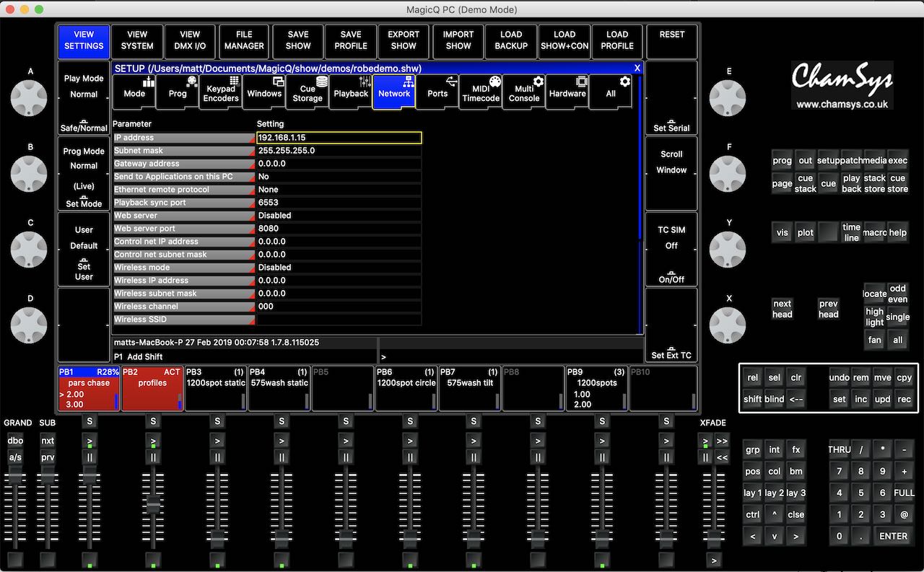Viewport: 924px width, 572px height.
Task: Open the Windows settings tab
Action: click(x=264, y=92)
